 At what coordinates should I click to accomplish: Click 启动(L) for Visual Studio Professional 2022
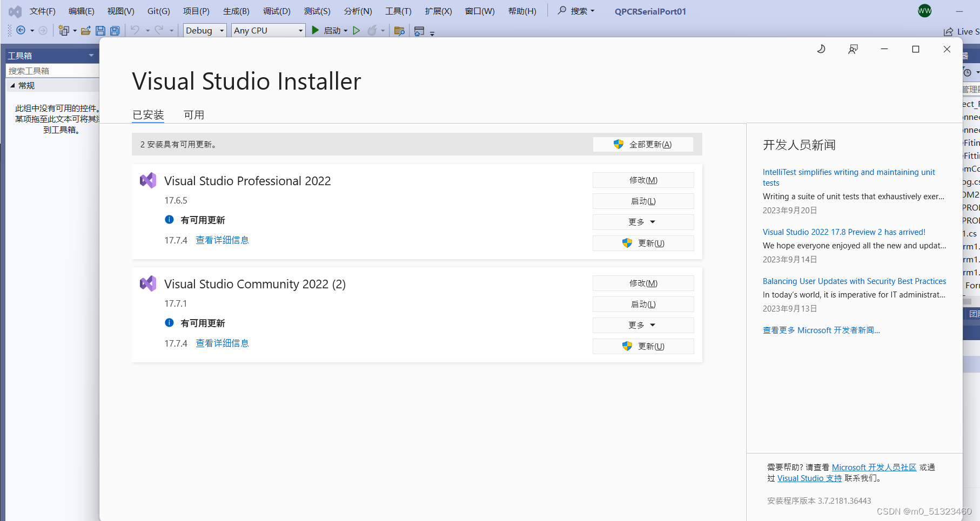coord(643,201)
